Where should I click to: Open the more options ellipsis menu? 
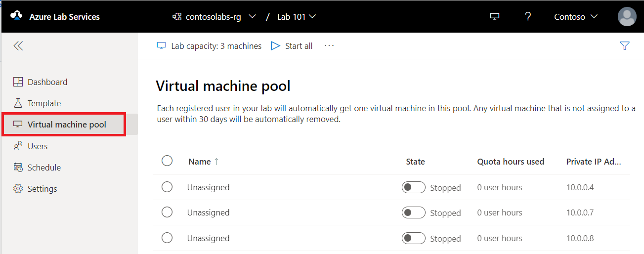click(x=329, y=45)
